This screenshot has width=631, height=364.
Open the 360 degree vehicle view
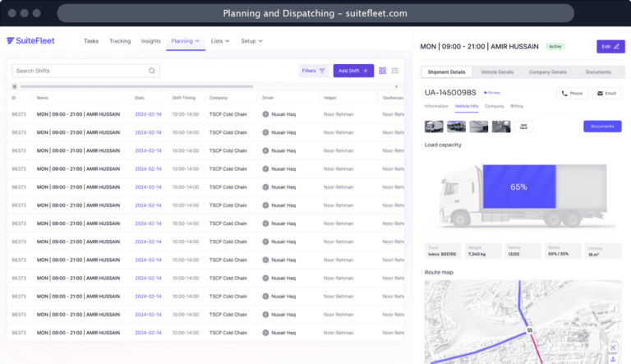point(523,127)
